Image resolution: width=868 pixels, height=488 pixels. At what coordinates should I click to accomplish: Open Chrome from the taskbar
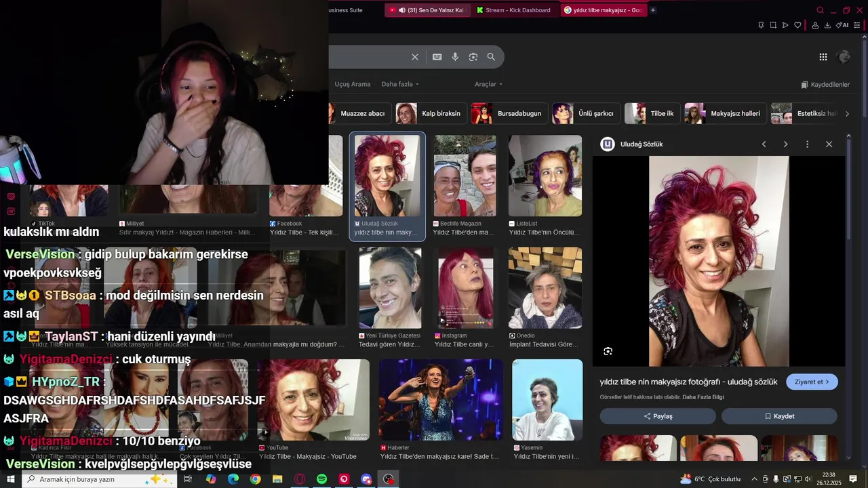click(255, 479)
